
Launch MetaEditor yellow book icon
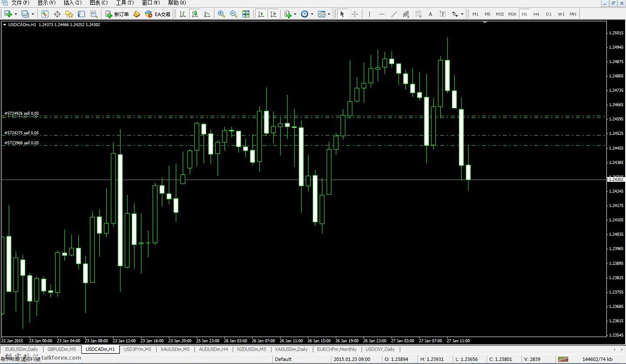coord(137,14)
